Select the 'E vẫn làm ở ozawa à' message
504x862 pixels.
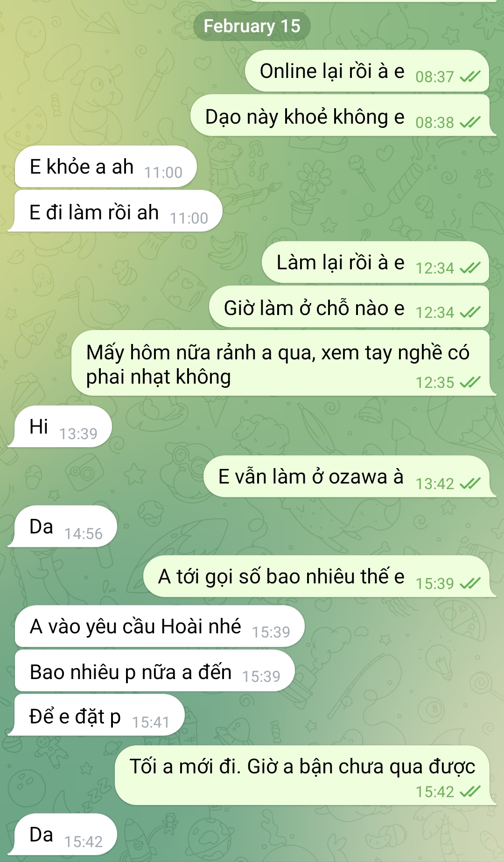[x=350, y=477]
